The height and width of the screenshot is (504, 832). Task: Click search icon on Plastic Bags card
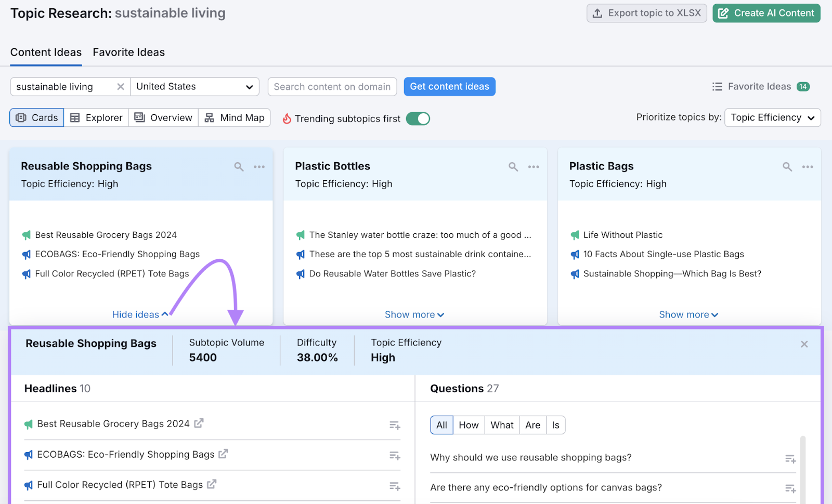tap(787, 167)
